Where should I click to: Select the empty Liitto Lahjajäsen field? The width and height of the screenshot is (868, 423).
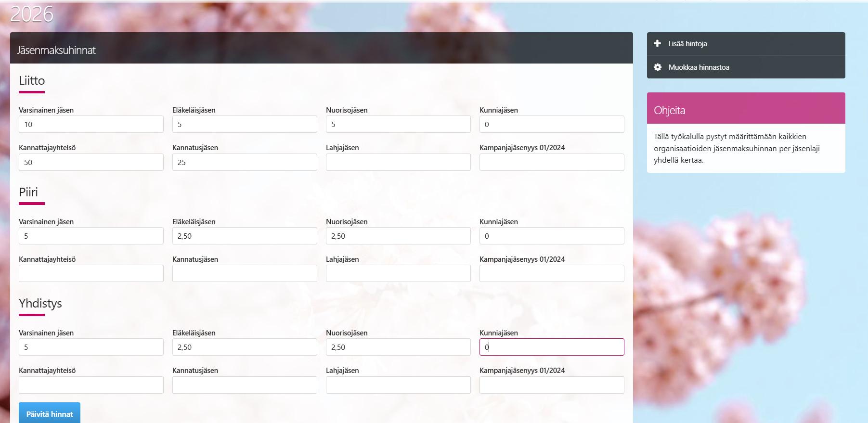coord(398,163)
